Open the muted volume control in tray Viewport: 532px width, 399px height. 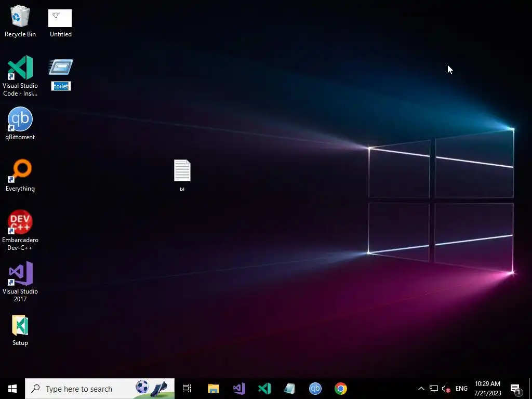[x=446, y=389]
